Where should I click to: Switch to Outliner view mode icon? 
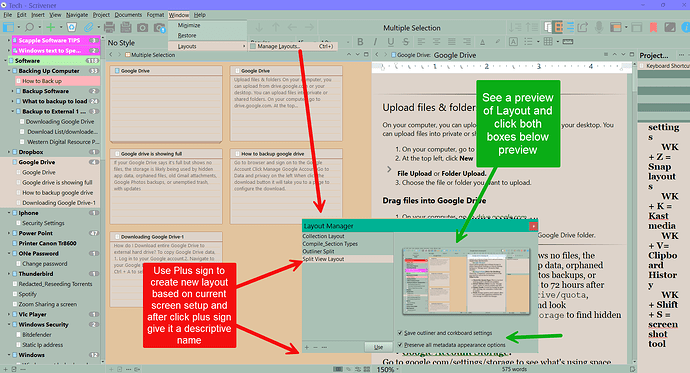click(x=570, y=27)
